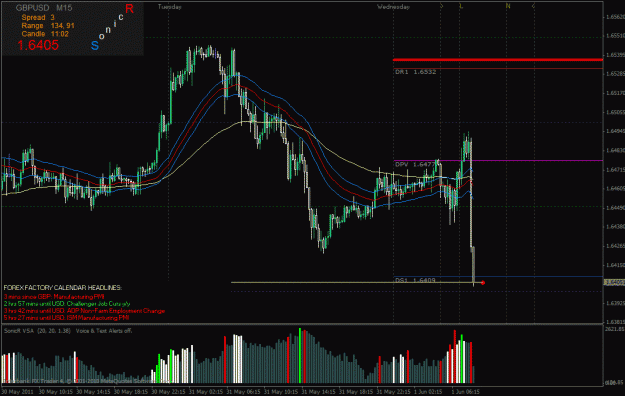
Task: Click the yellow L session marker
Action: click(x=461, y=6)
